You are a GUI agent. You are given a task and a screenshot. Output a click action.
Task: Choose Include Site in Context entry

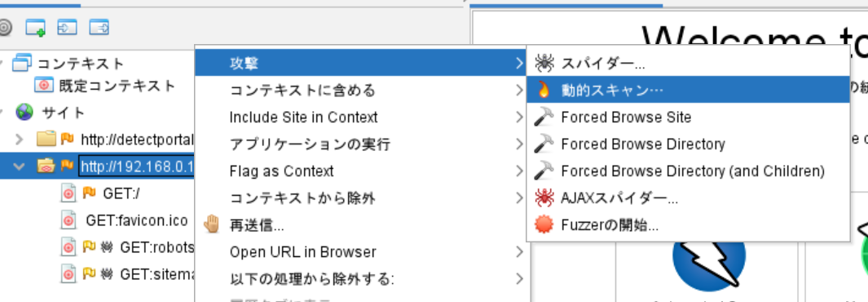303,117
